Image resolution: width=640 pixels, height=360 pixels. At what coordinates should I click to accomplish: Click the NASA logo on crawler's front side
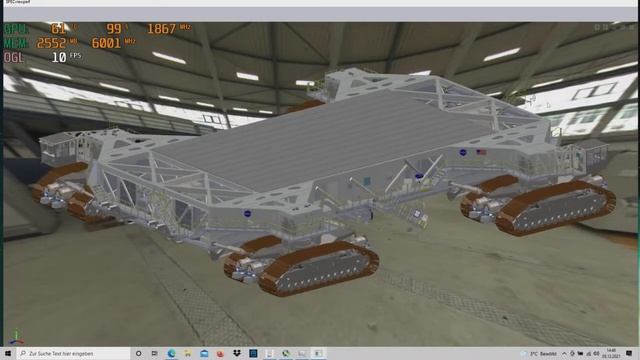pos(247,213)
